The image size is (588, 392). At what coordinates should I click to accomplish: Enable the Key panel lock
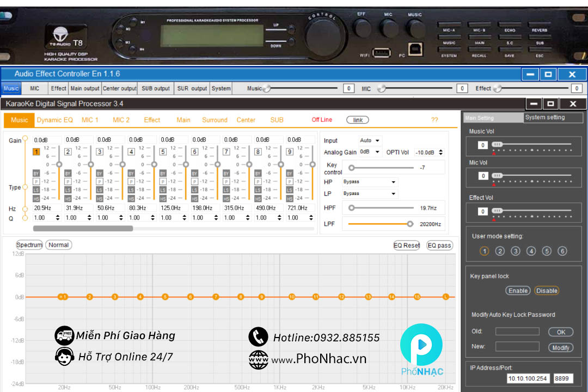click(517, 290)
